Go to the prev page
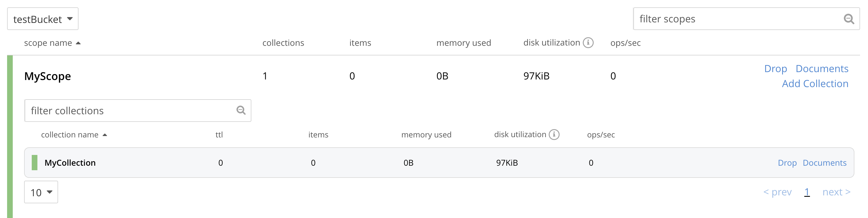 point(777,192)
